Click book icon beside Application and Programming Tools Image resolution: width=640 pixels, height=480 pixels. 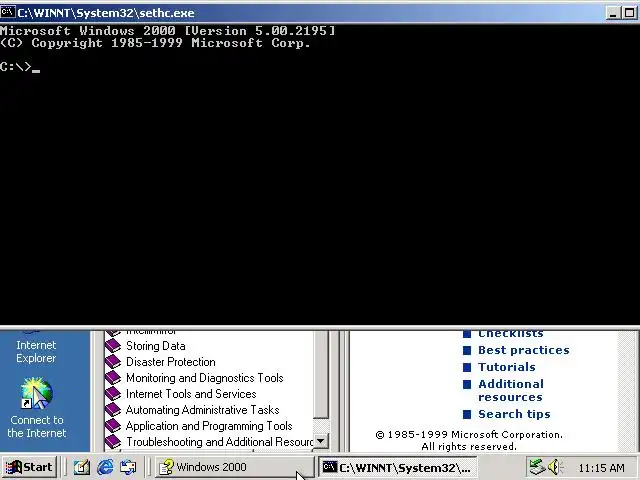coord(113,426)
